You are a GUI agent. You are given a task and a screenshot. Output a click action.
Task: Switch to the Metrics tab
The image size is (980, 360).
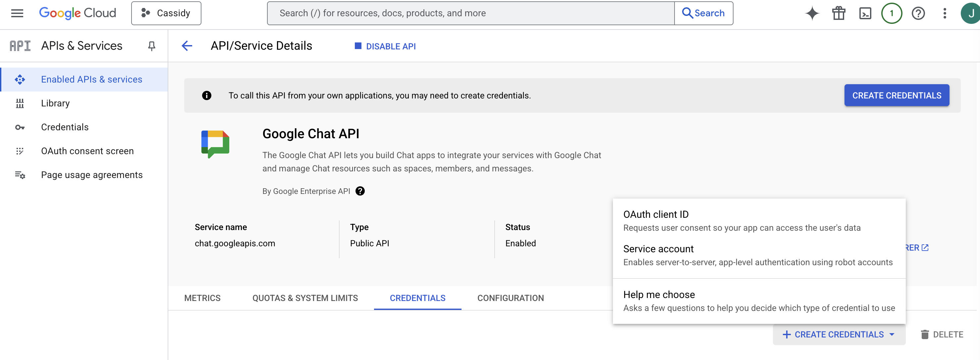[x=202, y=298]
